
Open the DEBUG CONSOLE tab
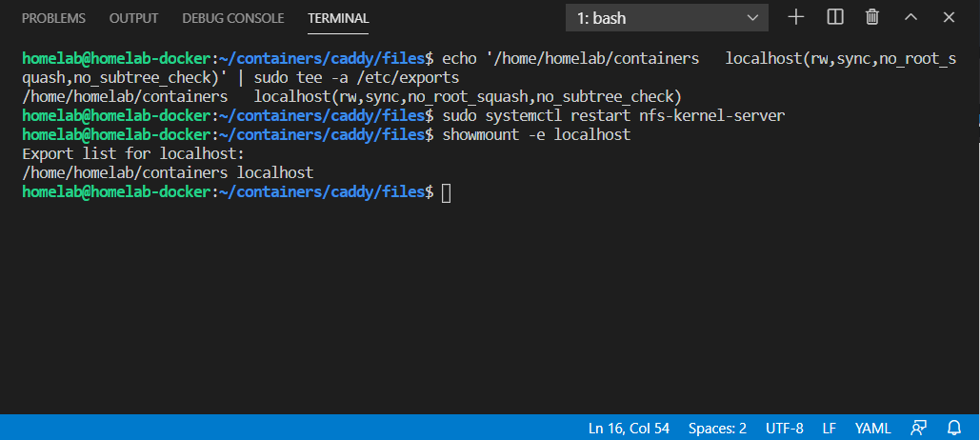tap(233, 18)
